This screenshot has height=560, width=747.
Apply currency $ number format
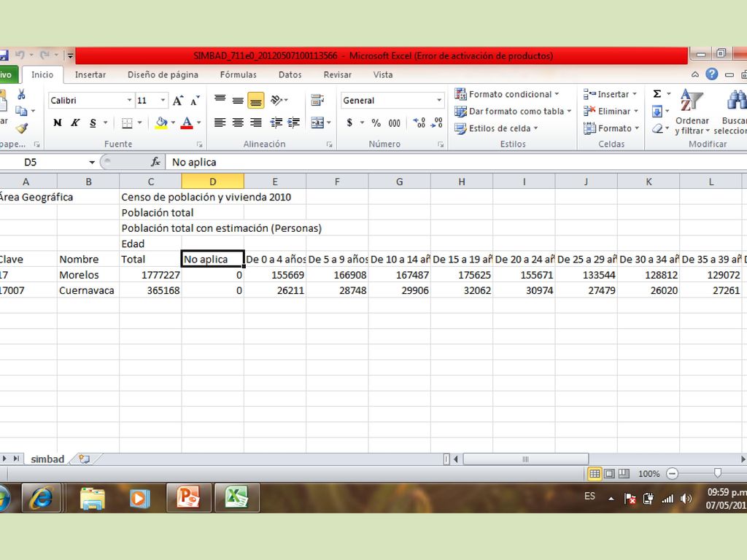coord(349,122)
